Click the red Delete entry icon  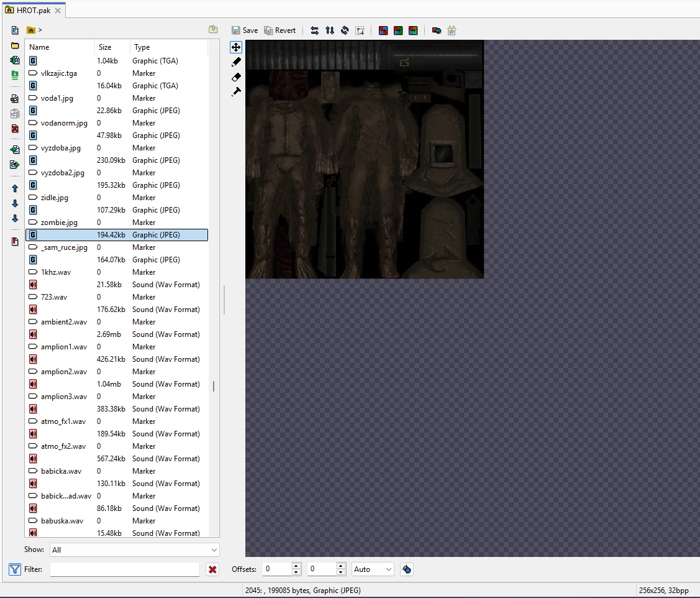pos(15,129)
